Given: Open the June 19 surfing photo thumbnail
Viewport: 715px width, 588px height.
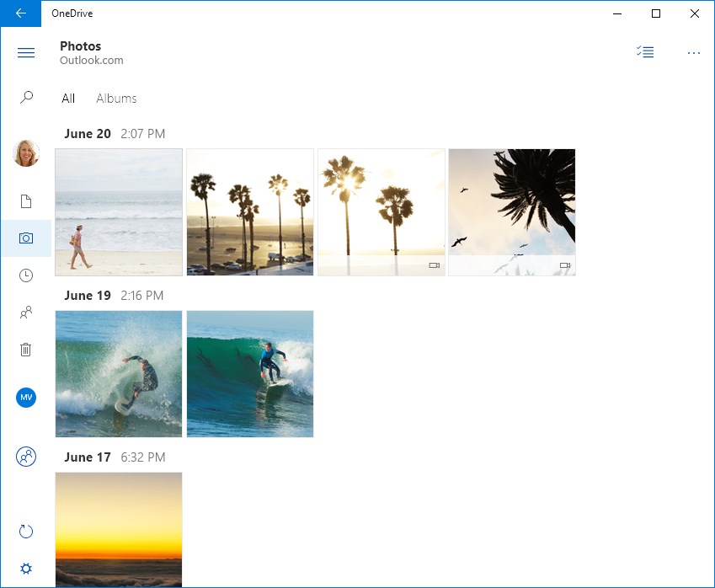Looking at the screenshot, I should pyautogui.click(x=118, y=373).
